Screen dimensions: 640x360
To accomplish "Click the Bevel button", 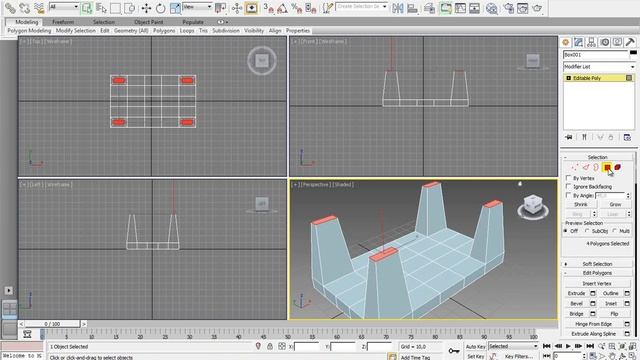I will (577, 304).
